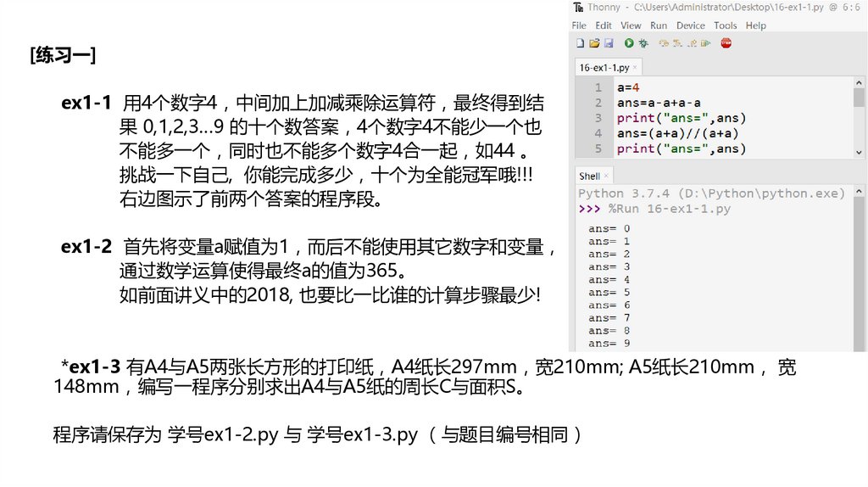The height and width of the screenshot is (487, 868).
Task: Click line number 1 in the gutter
Action: coord(598,87)
